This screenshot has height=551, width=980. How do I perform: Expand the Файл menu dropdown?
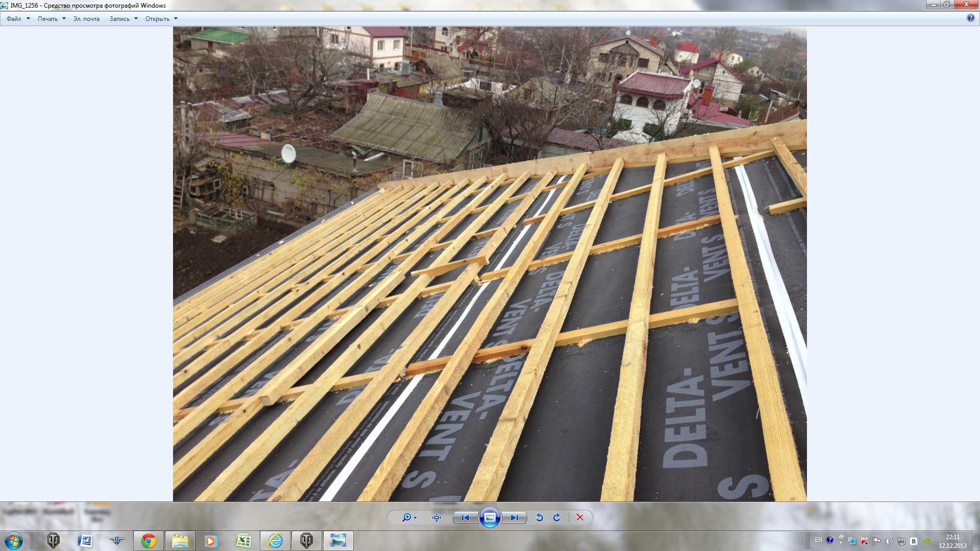point(18,19)
